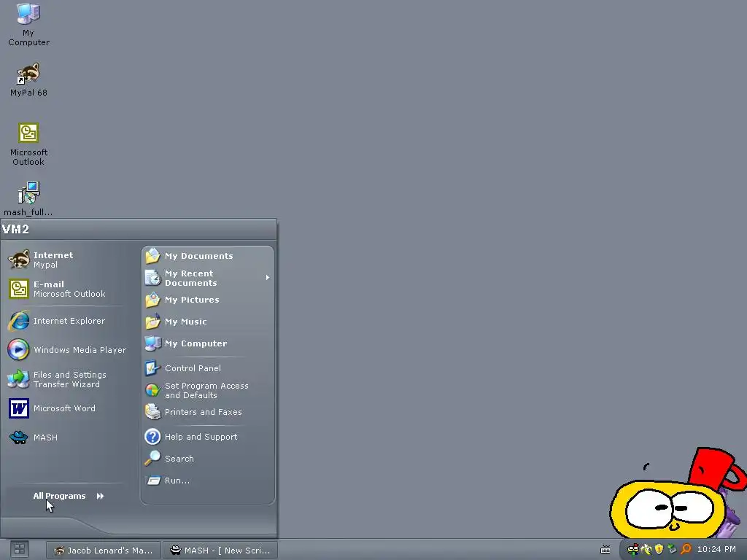This screenshot has width=747, height=560.
Task: Click the 10:24 PM taskbar clock
Action: (716, 550)
